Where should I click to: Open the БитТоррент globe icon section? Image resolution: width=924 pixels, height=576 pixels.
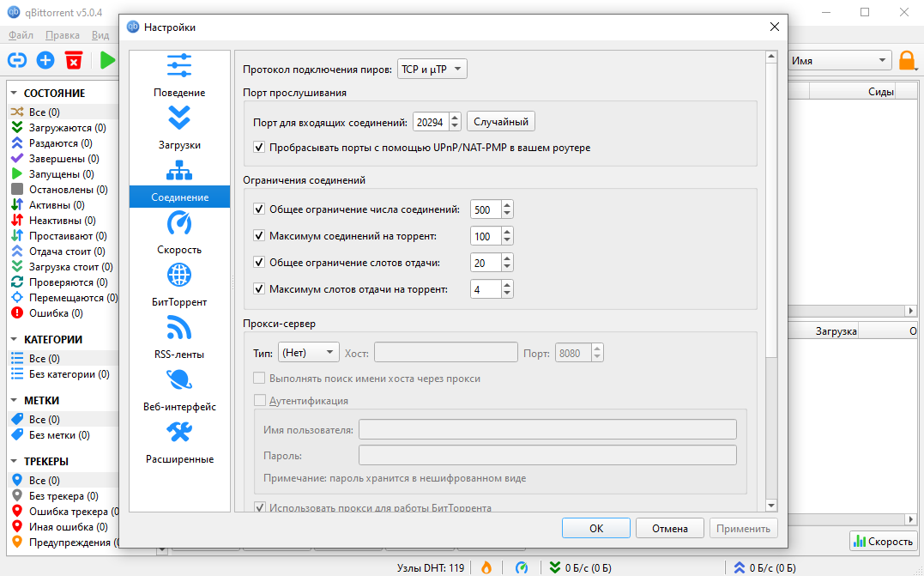point(179,276)
